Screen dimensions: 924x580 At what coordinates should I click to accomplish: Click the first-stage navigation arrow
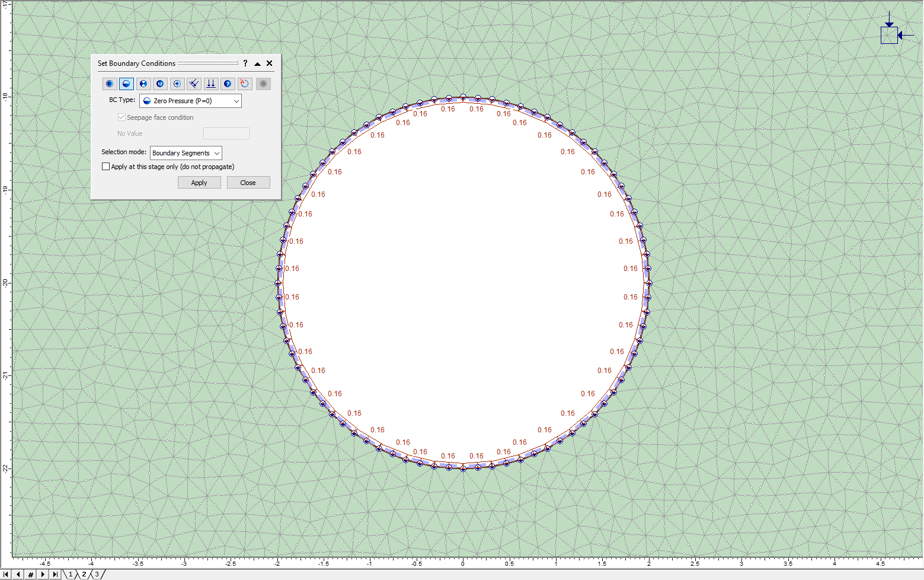[5, 574]
